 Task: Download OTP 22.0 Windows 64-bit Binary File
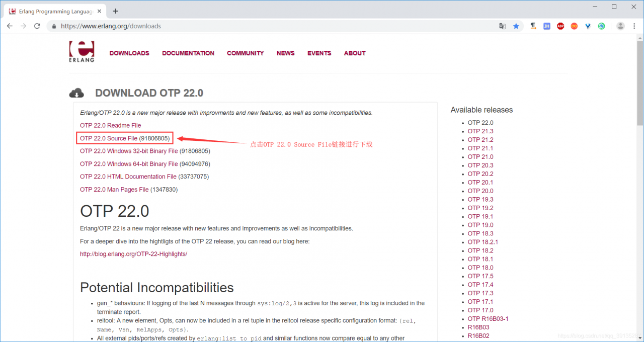(129, 164)
